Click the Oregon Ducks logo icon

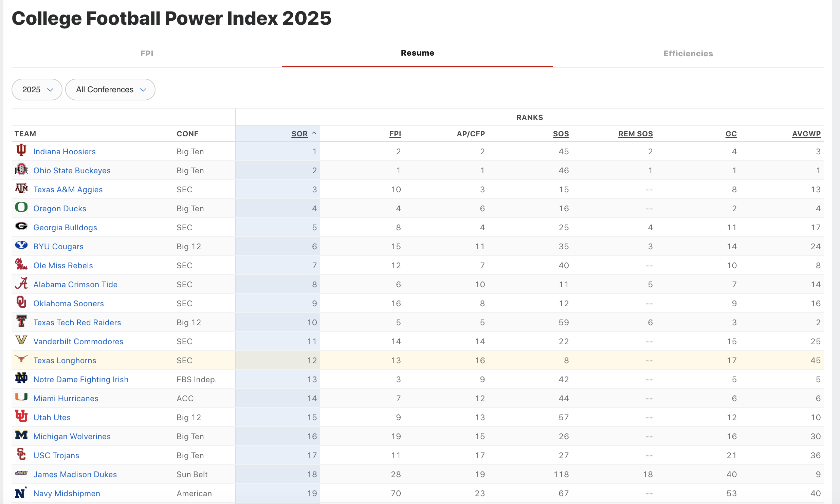(x=21, y=207)
